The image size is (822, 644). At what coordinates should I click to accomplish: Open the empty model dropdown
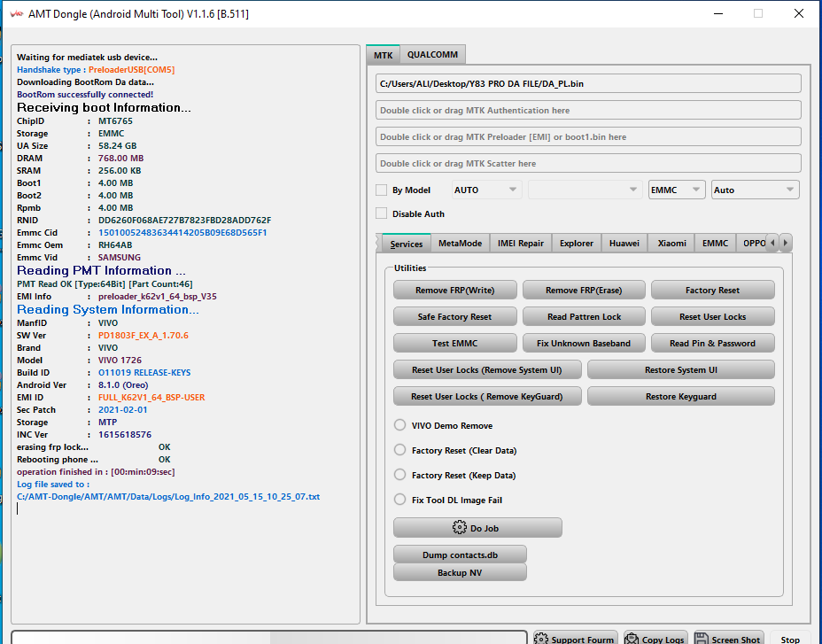(585, 190)
